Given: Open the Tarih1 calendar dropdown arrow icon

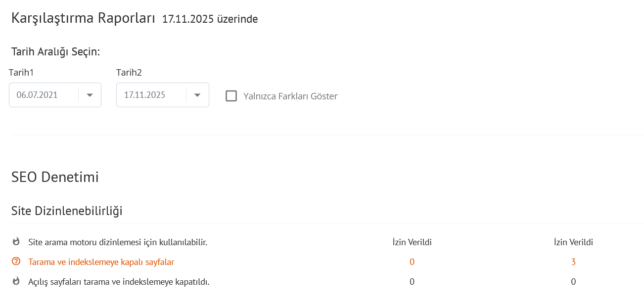Looking at the screenshot, I should point(90,94).
